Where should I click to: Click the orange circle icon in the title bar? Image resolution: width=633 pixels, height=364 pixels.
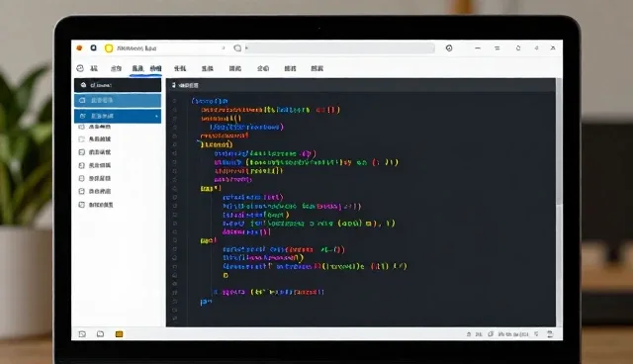(x=79, y=48)
